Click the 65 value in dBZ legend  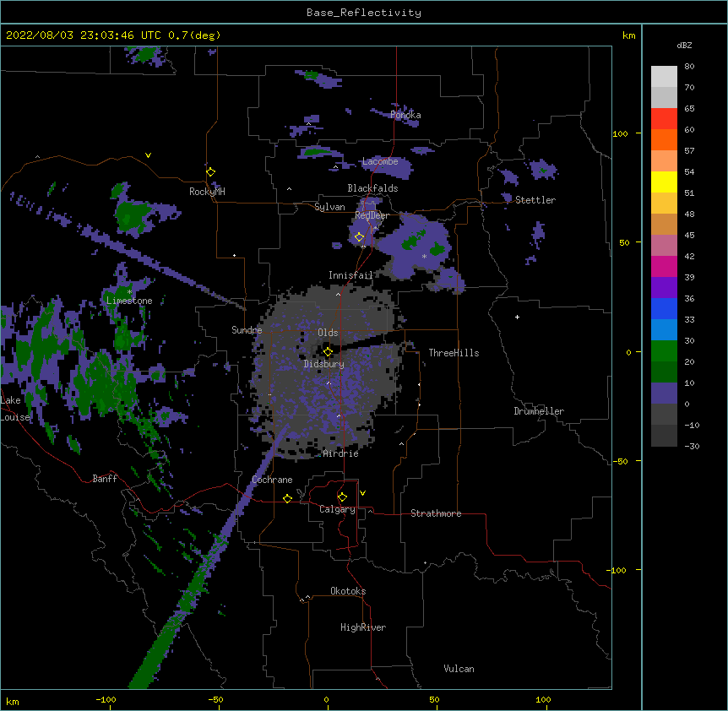pyautogui.click(x=689, y=108)
